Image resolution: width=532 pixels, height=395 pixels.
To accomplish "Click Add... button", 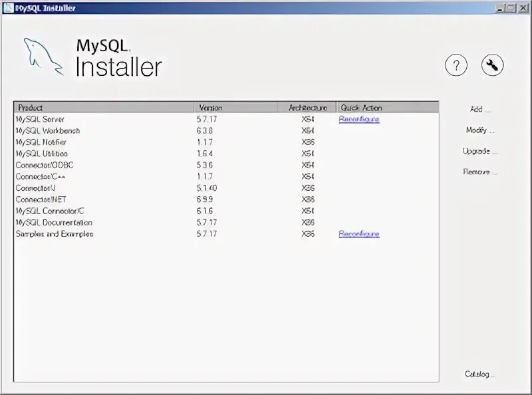I will click(x=480, y=109).
